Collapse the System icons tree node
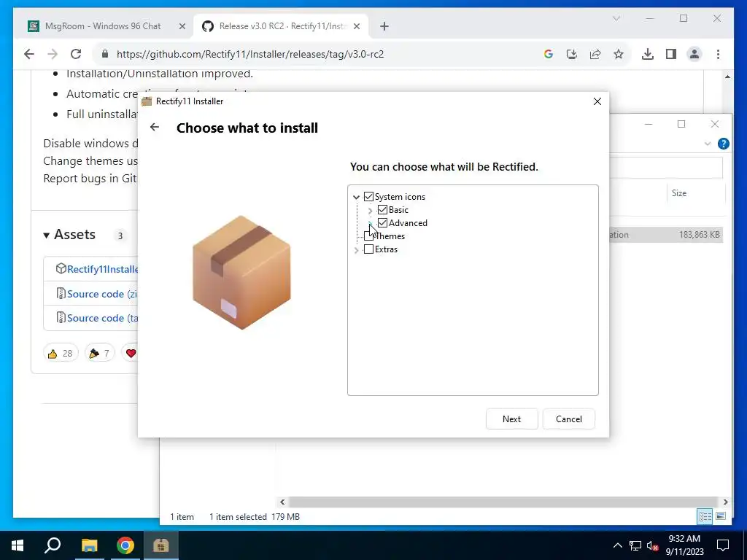The height and width of the screenshot is (560, 747). (356, 197)
